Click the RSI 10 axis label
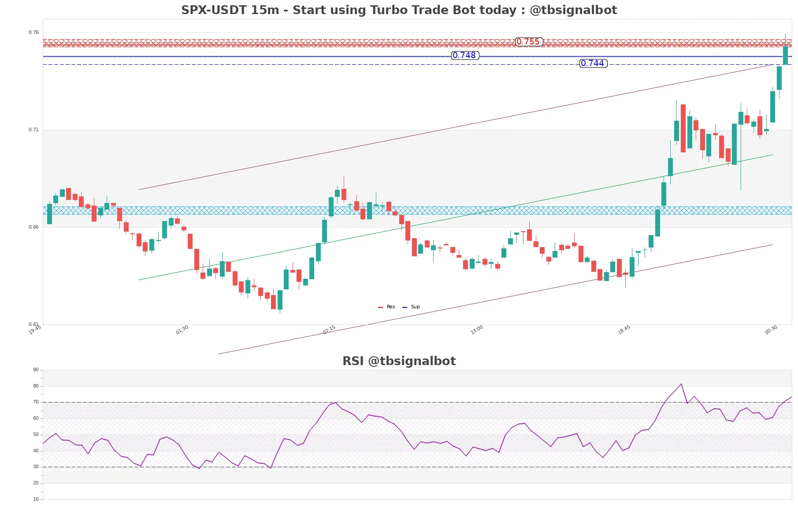This screenshot has height=532, width=798. [x=36, y=499]
